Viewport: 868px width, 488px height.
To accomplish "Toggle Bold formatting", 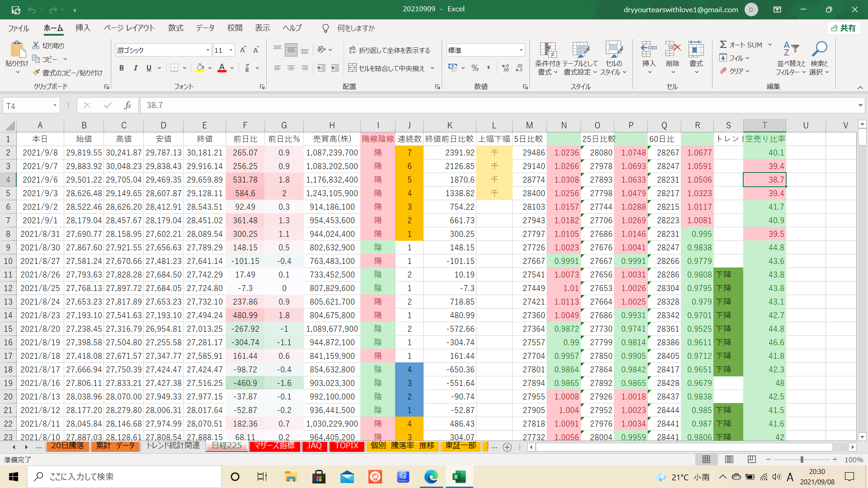I will tap(121, 68).
